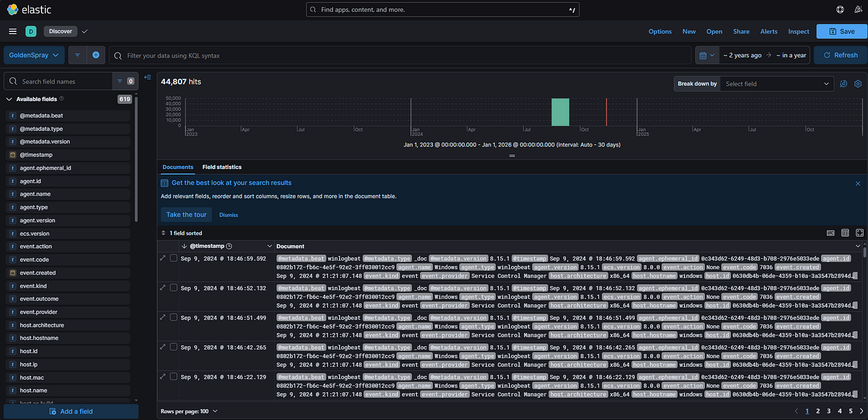Screen dimensions: 868x420
Task: Switch to the Field statistics tab
Action: point(222,167)
